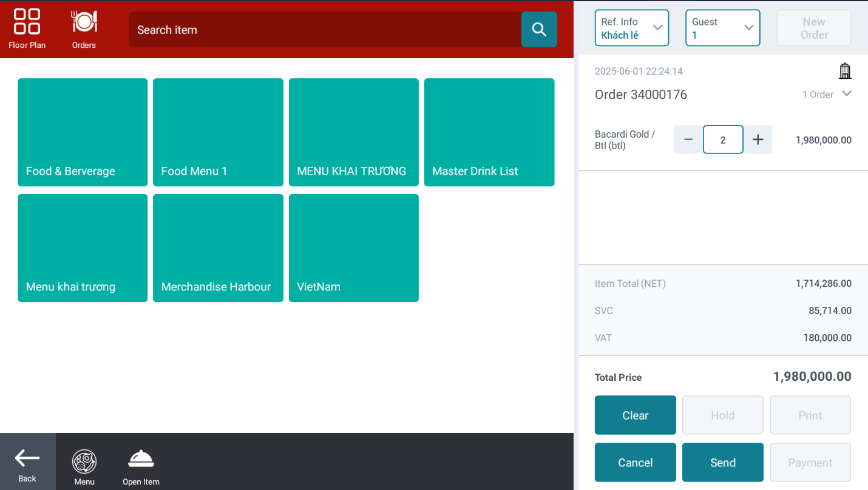Image resolution: width=868 pixels, height=490 pixels.
Task: Open the Menu icon in bottom bar
Action: 84,466
